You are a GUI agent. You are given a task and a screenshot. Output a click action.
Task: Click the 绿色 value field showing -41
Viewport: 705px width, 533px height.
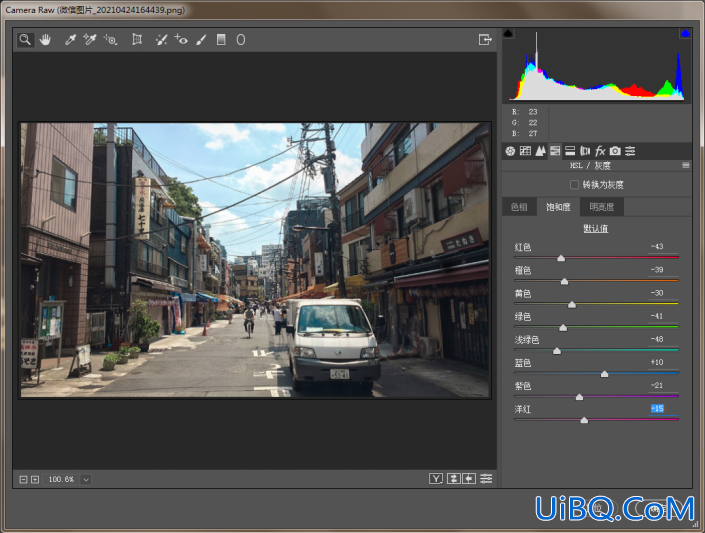click(x=663, y=316)
